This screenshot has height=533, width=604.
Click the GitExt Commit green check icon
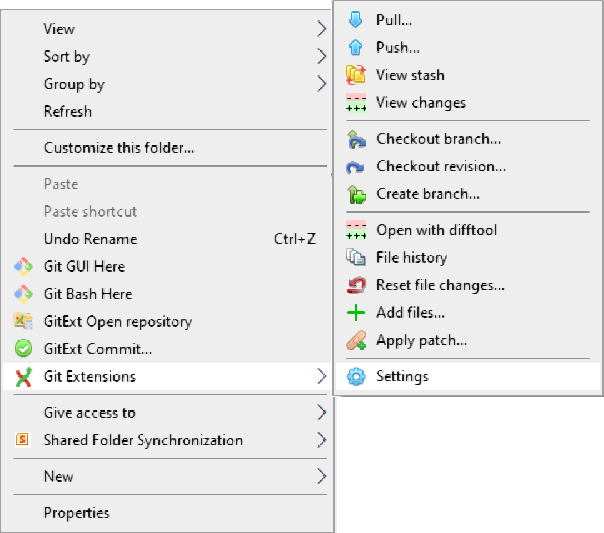pyautogui.click(x=24, y=349)
